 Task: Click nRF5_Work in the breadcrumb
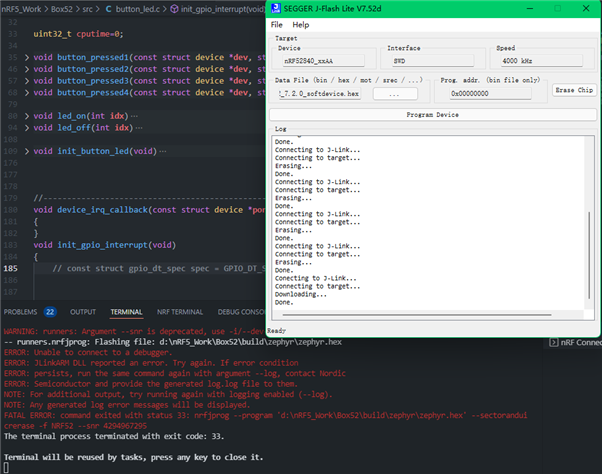pyautogui.click(x=21, y=9)
